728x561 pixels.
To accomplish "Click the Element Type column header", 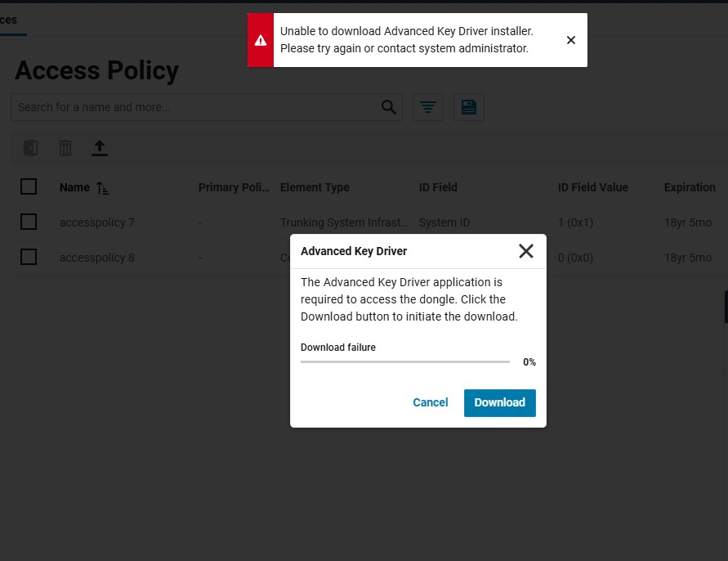I will point(315,187).
